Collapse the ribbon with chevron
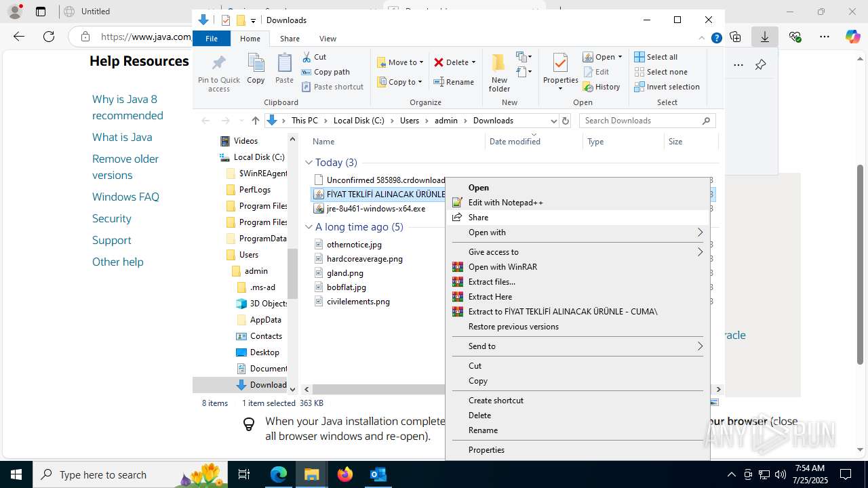The image size is (868, 488). coord(702,39)
